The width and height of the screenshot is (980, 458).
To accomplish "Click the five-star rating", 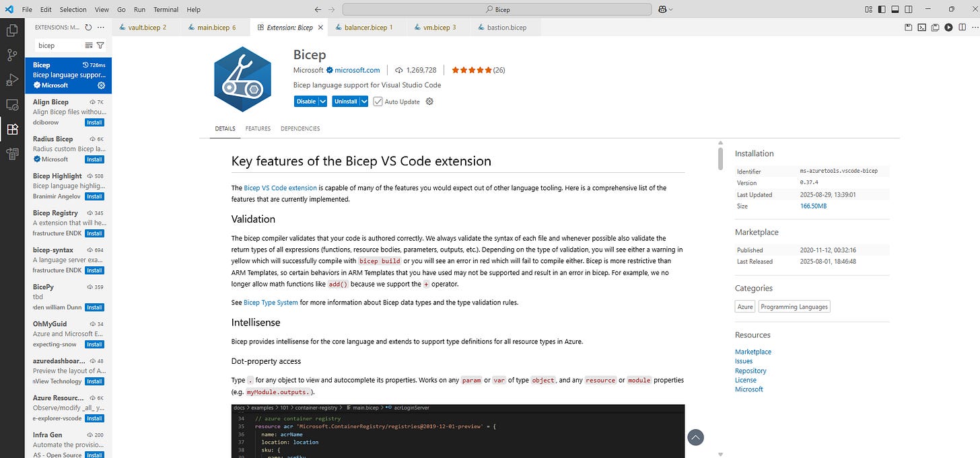I will tap(471, 70).
